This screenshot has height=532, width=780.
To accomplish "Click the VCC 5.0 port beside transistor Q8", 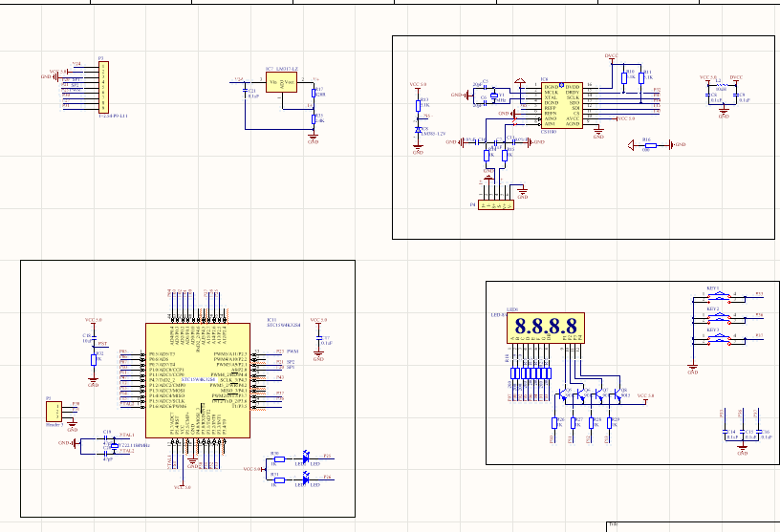I will [645, 397].
